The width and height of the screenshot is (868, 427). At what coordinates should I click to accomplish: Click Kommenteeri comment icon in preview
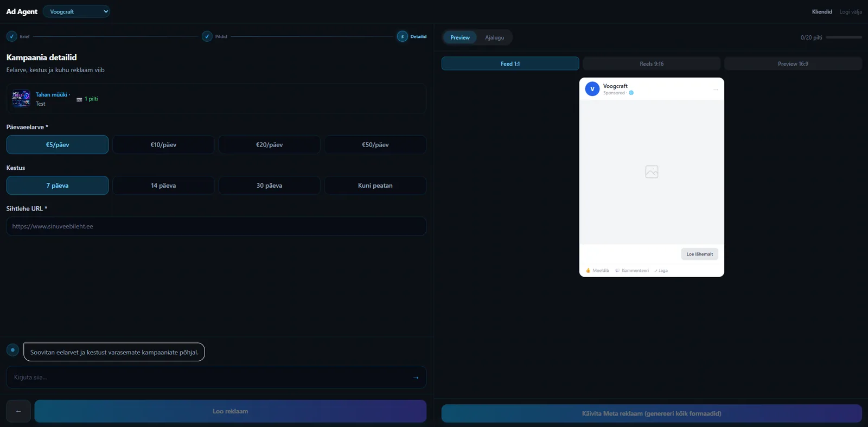point(617,270)
